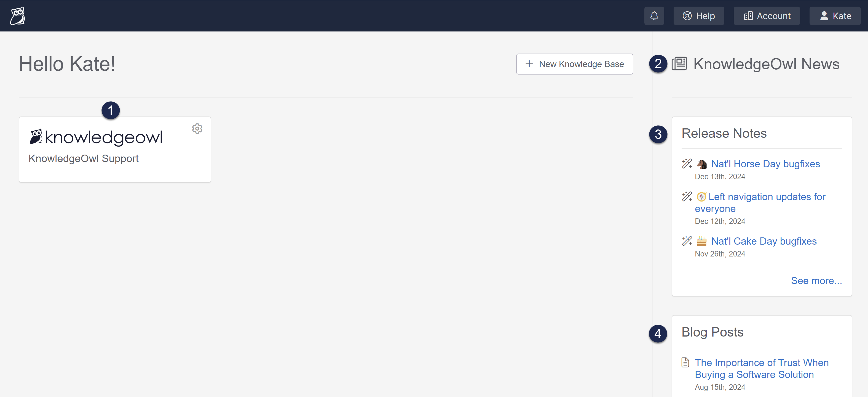Click the gear icon on KnowledgeOwl Support card

197,128
